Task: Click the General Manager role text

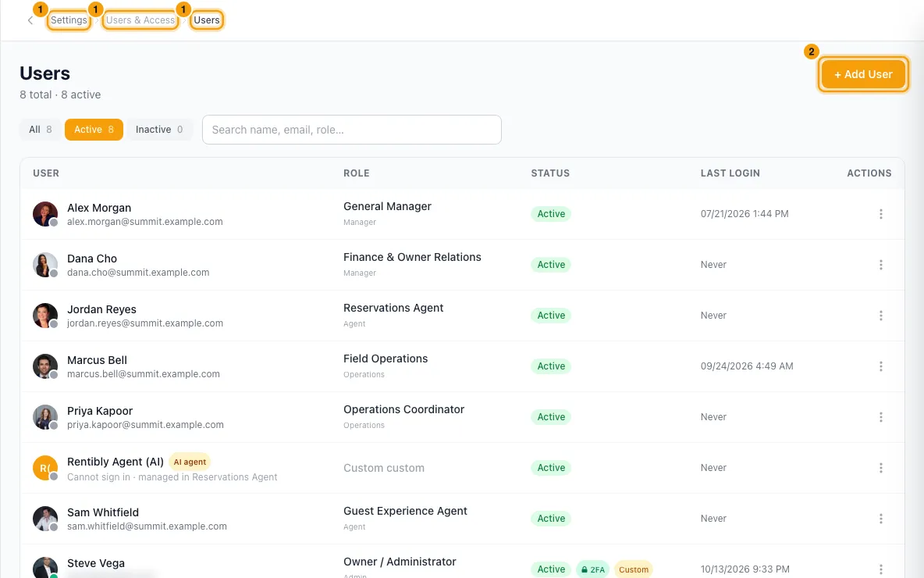Action: coord(387,206)
